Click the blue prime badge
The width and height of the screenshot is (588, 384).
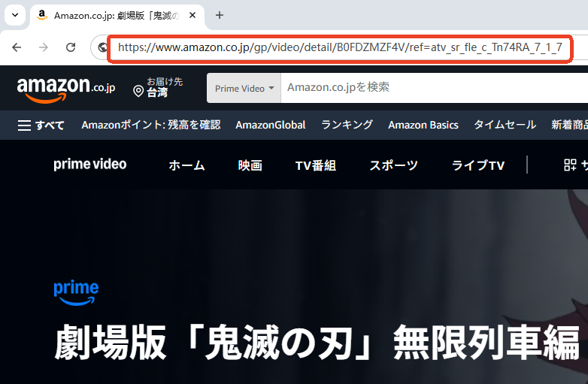tap(76, 292)
